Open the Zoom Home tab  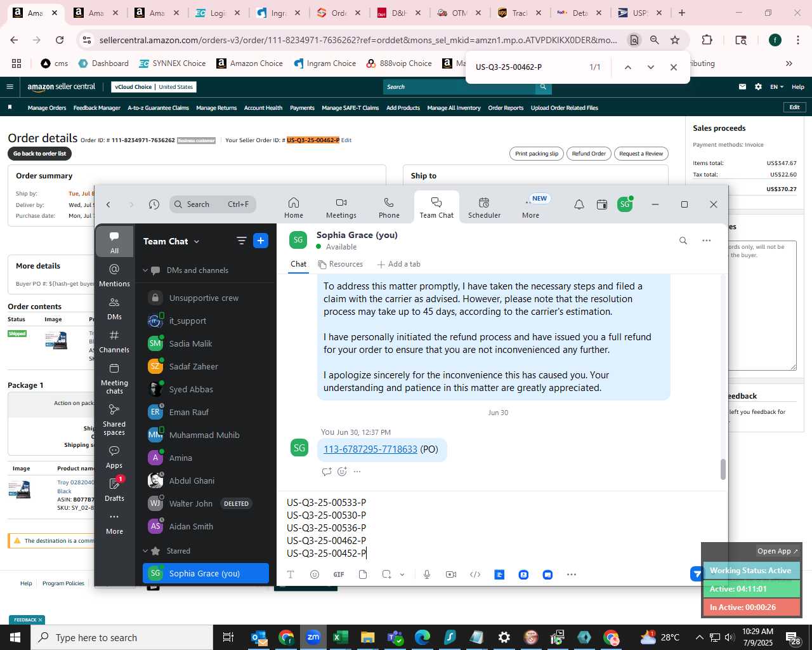tap(294, 208)
